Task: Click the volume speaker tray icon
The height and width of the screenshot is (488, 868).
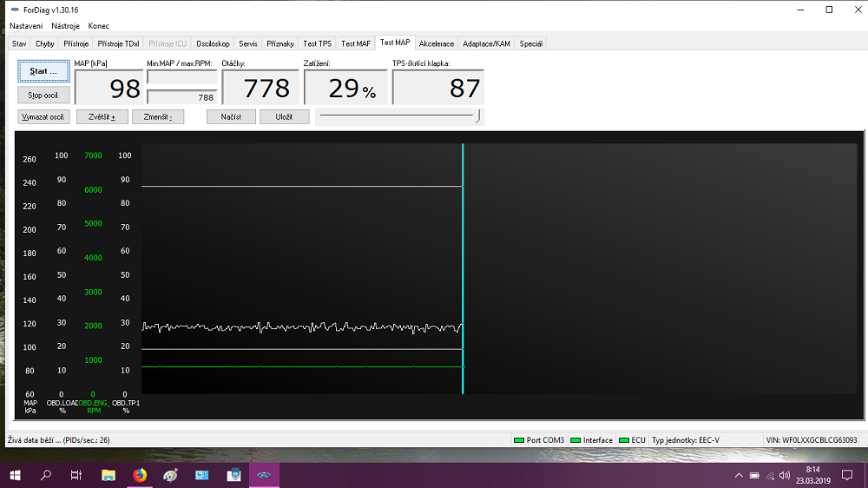Action: pyautogui.click(x=785, y=475)
